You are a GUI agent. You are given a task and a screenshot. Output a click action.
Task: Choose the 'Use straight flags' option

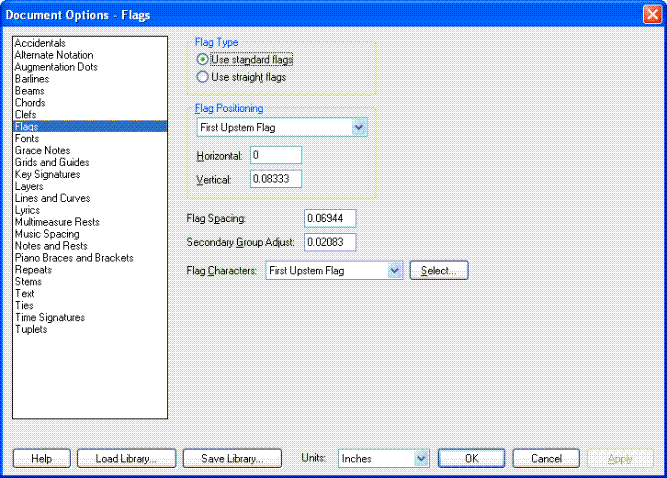203,76
